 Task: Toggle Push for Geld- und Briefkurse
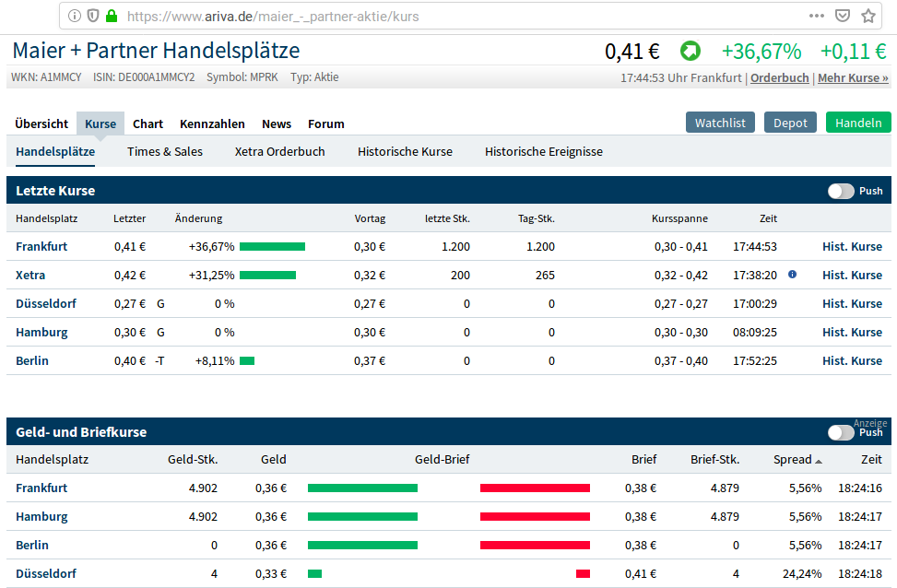click(842, 432)
